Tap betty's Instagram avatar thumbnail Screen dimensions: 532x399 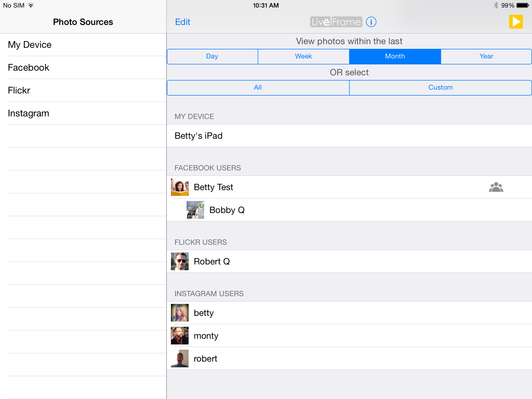(180, 313)
